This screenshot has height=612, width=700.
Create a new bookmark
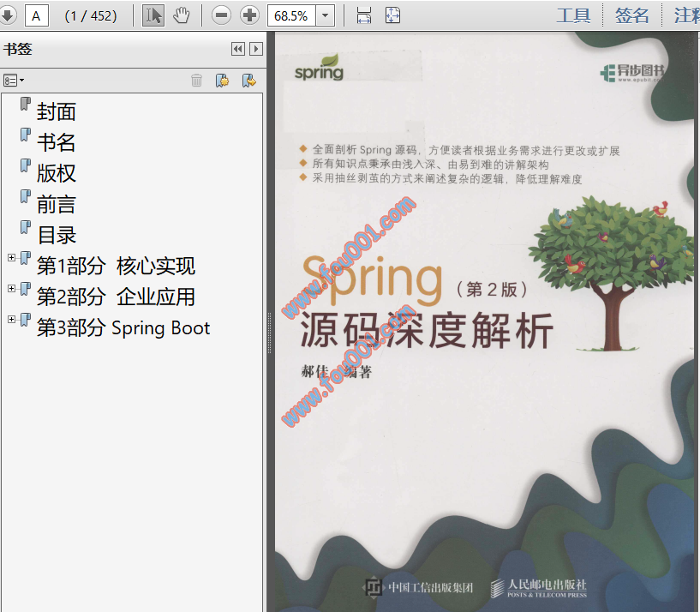point(222,81)
